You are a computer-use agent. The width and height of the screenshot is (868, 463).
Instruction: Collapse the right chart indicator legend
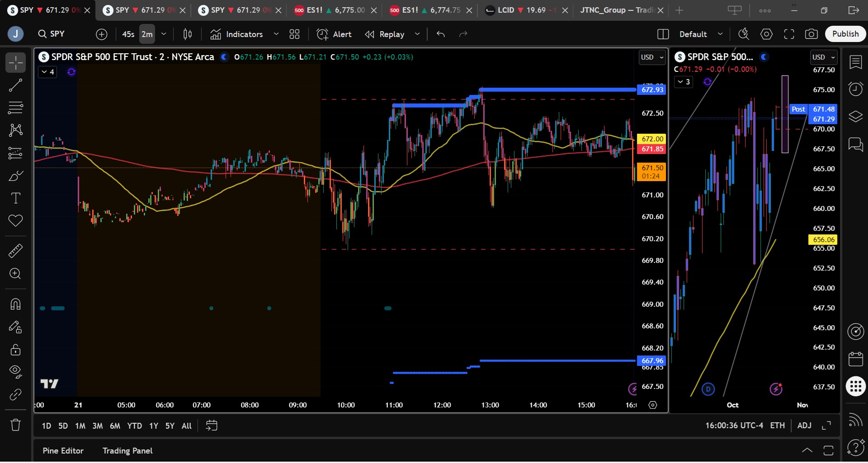point(684,82)
